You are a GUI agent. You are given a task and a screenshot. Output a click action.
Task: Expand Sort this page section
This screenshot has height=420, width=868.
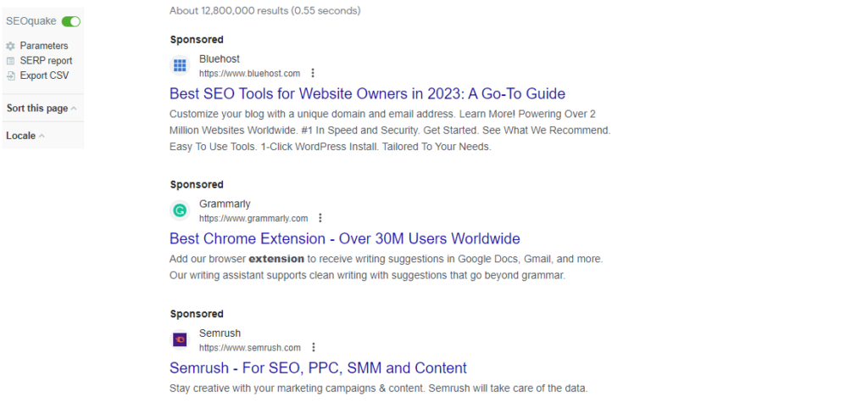pyautogui.click(x=42, y=109)
